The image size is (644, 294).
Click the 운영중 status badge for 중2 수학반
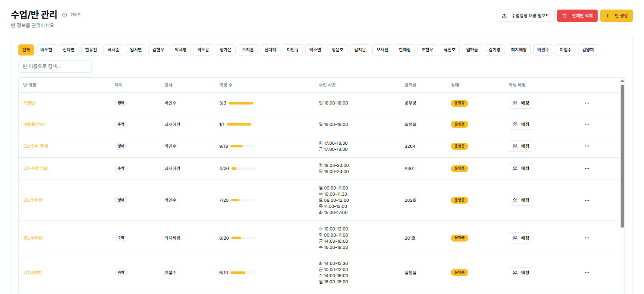point(459,238)
